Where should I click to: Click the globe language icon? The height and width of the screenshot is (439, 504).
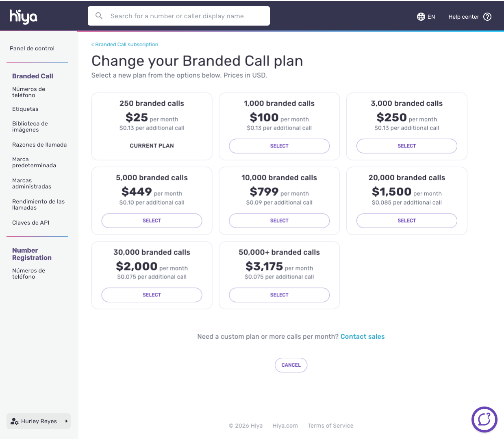coord(421,17)
